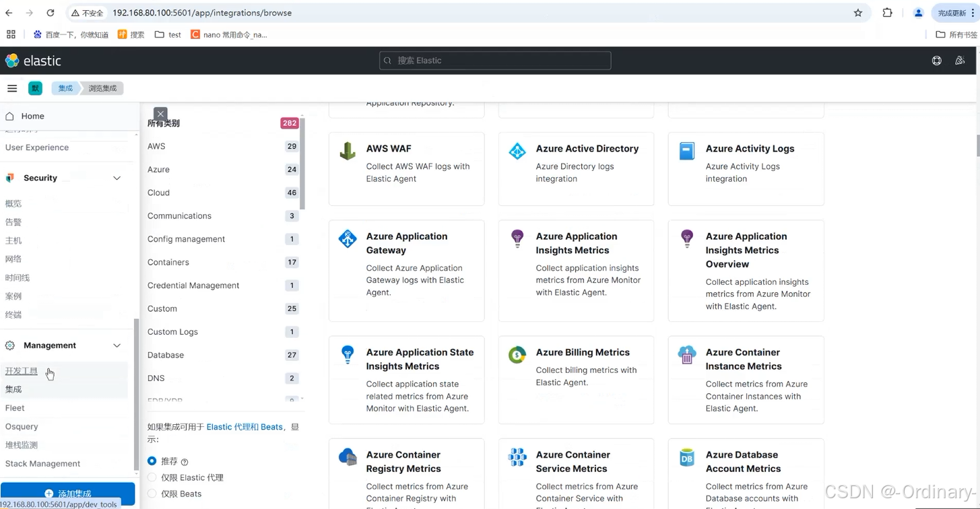Close the side navigation with X button
This screenshot has width=980, height=509.
point(160,114)
